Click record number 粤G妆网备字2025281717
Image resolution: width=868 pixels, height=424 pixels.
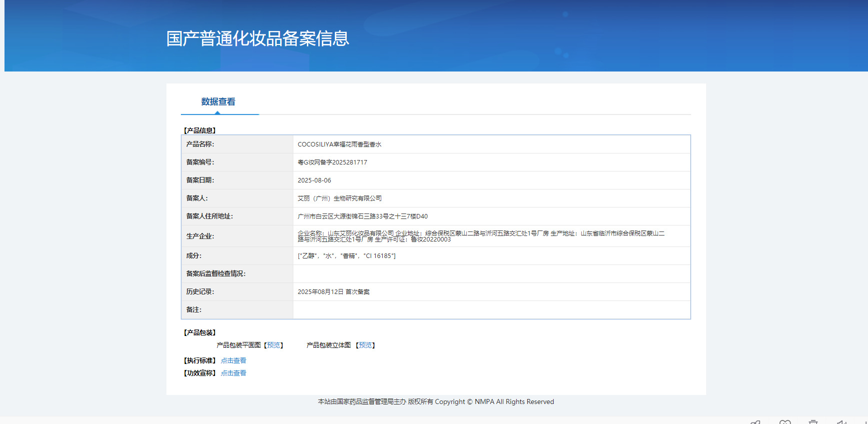pos(332,162)
